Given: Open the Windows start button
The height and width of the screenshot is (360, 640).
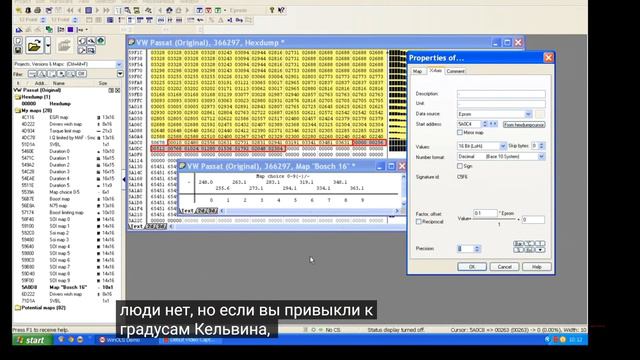Looking at the screenshot, I should point(32,340).
